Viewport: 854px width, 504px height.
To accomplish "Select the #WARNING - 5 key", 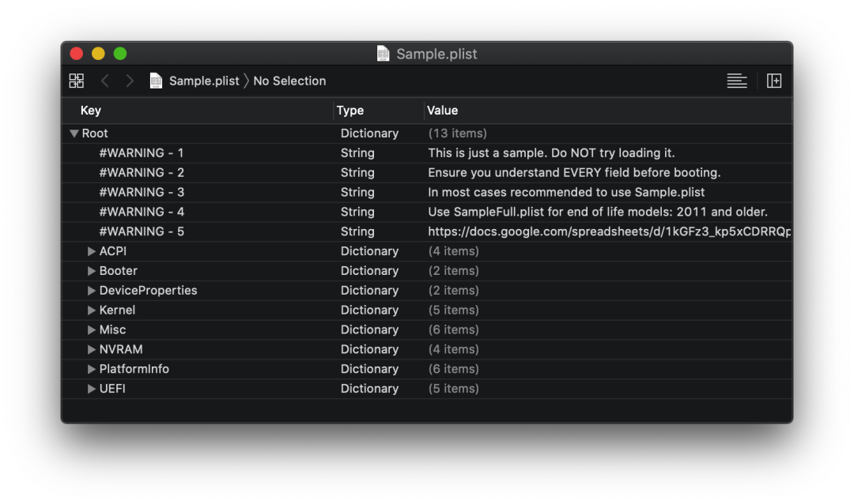I will (142, 231).
